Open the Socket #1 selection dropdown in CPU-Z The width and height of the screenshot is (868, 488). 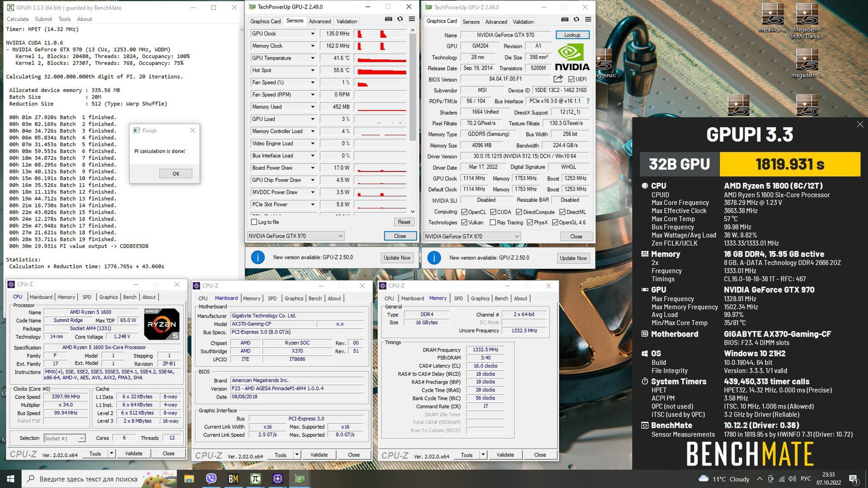[x=65, y=438]
